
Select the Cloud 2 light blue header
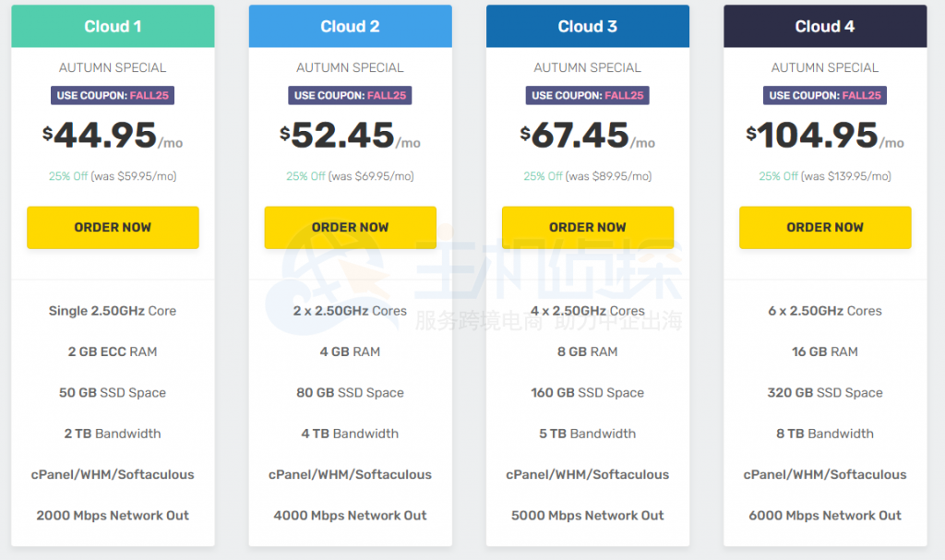[x=350, y=27]
